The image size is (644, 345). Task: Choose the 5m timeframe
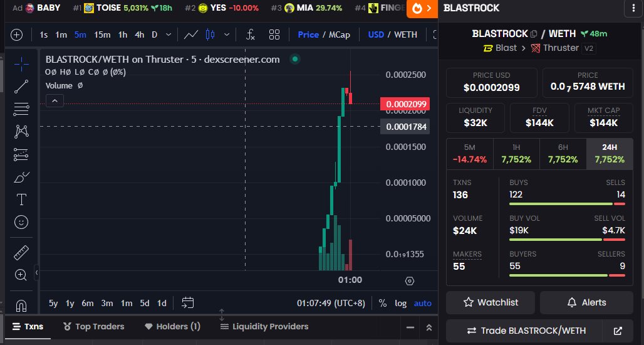coord(80,35)
